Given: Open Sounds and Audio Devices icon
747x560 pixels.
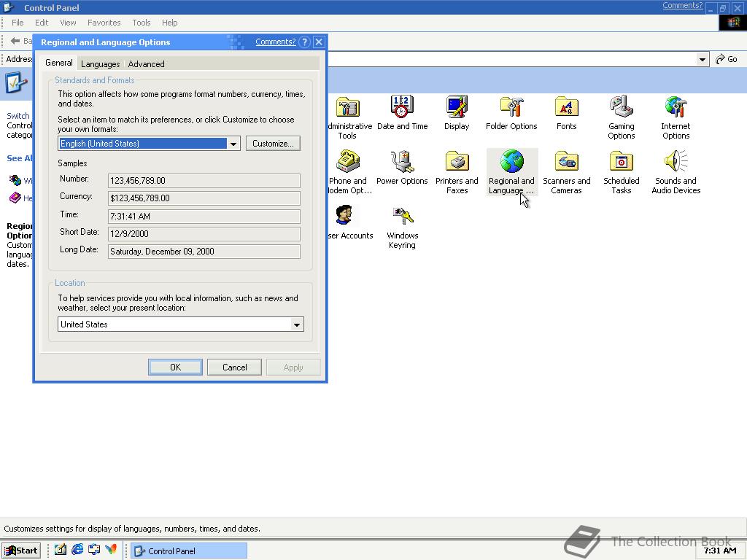Looking at the screenshot, I should (x=676, y=161).
